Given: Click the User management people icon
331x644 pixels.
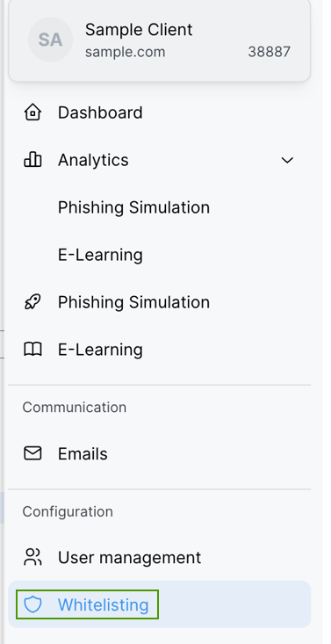Looking at the screenshot, I should coord(32,557).
